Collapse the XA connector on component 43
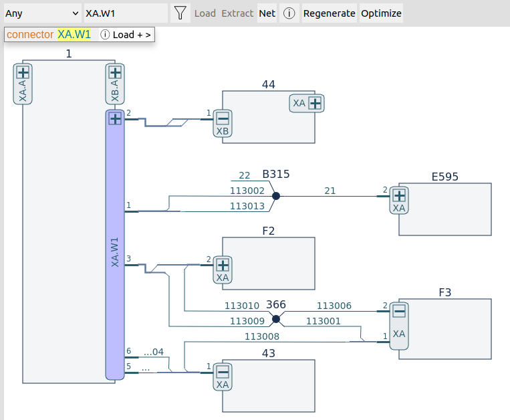The height and width of the screenshot is (420, 510). [x=223, y=372]
